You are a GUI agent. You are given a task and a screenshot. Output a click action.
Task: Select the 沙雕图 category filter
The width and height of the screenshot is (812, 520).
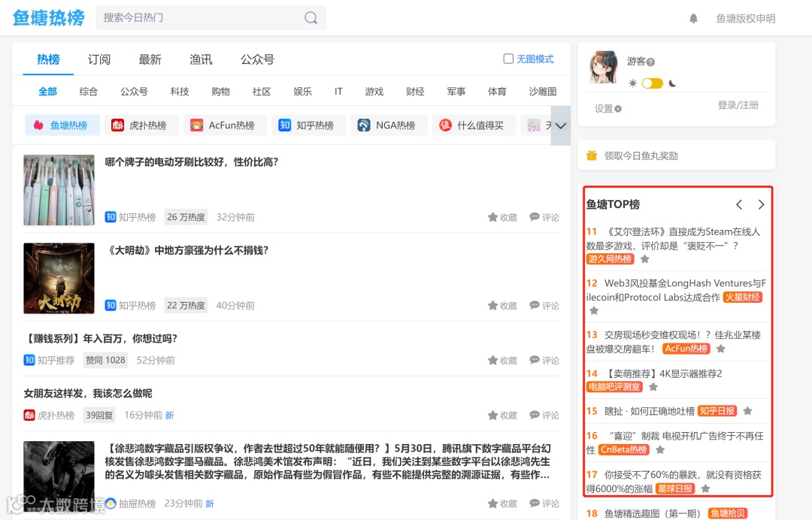tap(543, 92)
